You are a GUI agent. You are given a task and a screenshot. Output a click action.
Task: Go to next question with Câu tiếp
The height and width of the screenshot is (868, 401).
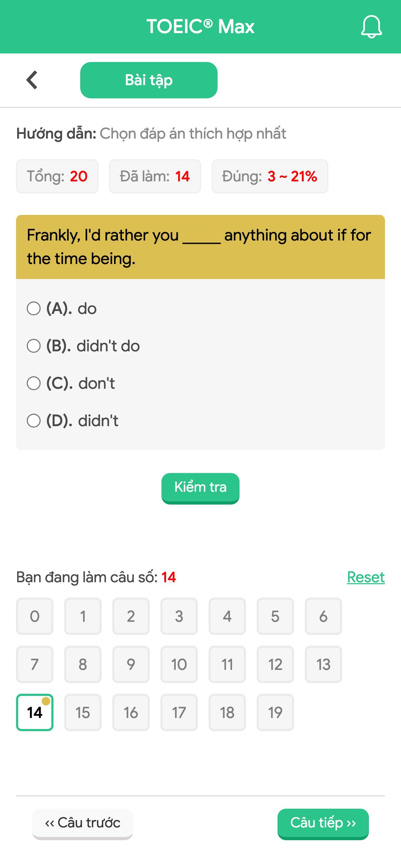[323, 824]
